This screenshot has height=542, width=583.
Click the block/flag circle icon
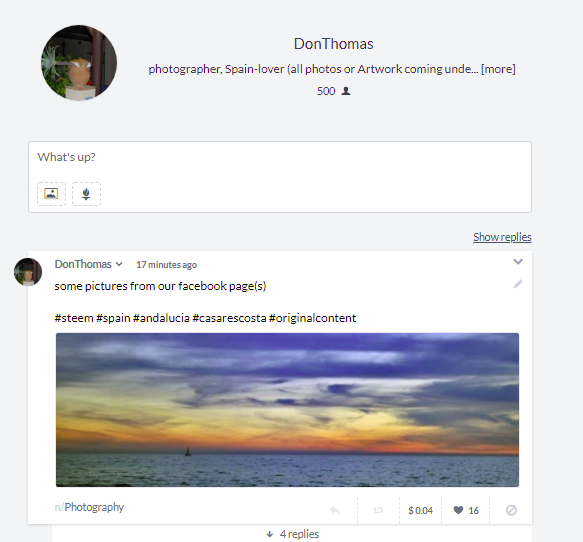click(511, 510)
